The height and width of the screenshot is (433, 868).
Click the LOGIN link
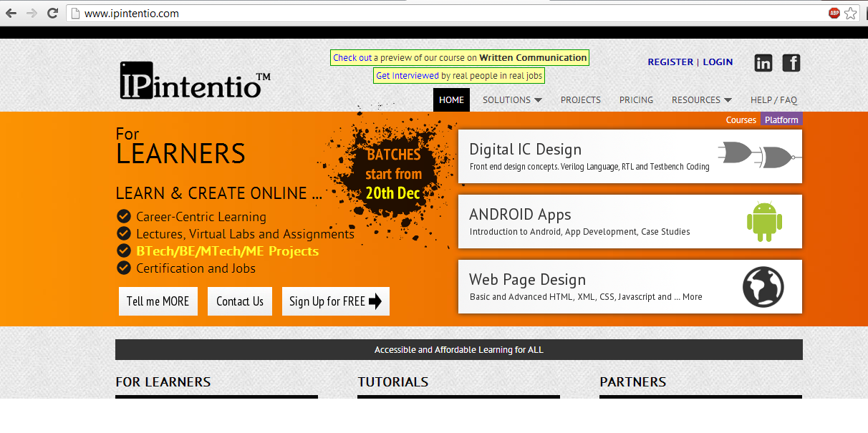(x=718, y=62)
